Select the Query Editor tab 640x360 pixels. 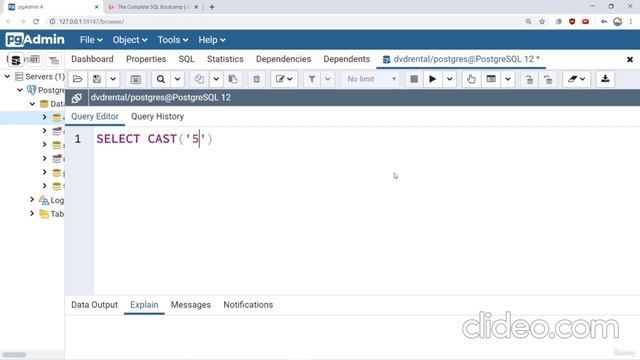95,117
